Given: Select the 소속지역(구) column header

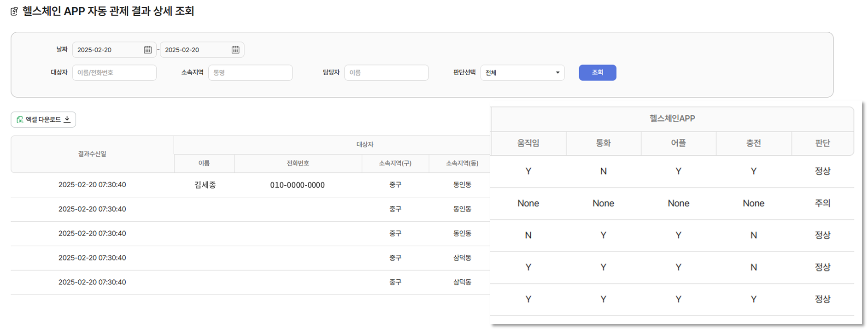Looking at the screenshot, I should (x=395, y=164).
